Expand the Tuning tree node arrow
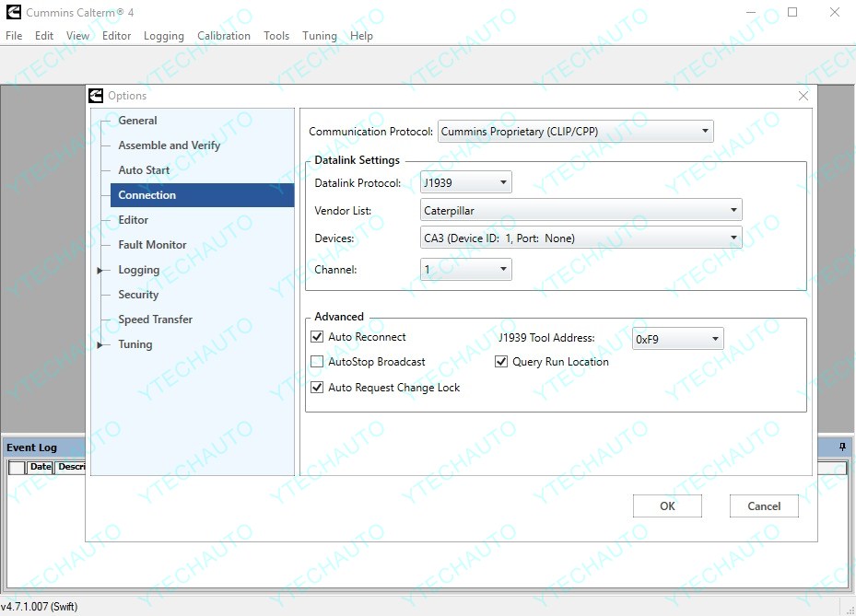Image resolution: width=856 pixels, height=616 pixels. [x=100, y=345]
